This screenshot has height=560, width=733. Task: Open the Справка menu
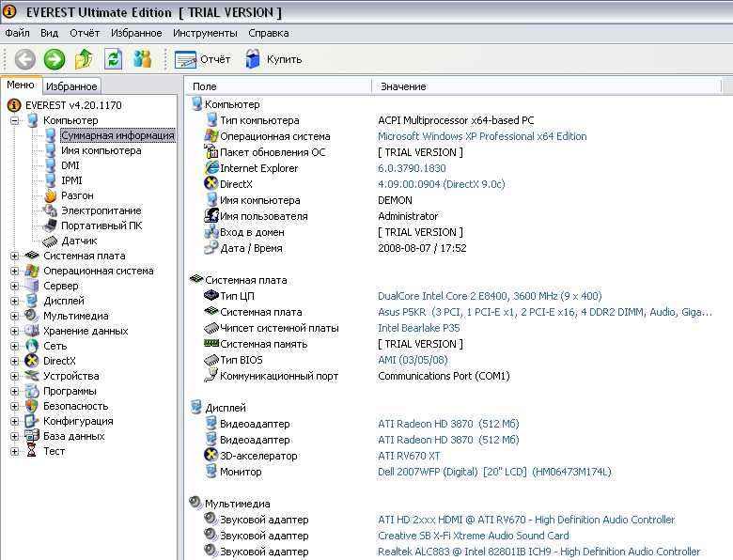click(x=268, y=33)
